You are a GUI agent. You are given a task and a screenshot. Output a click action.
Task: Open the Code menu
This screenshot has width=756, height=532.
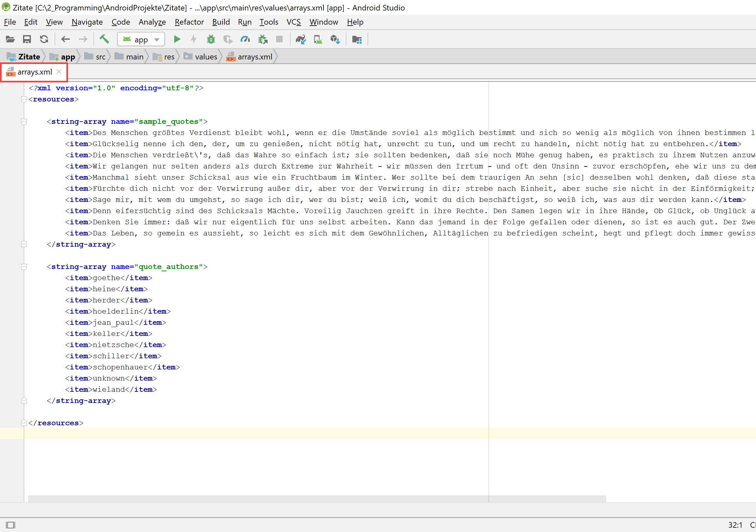click(x=121, y=22)
